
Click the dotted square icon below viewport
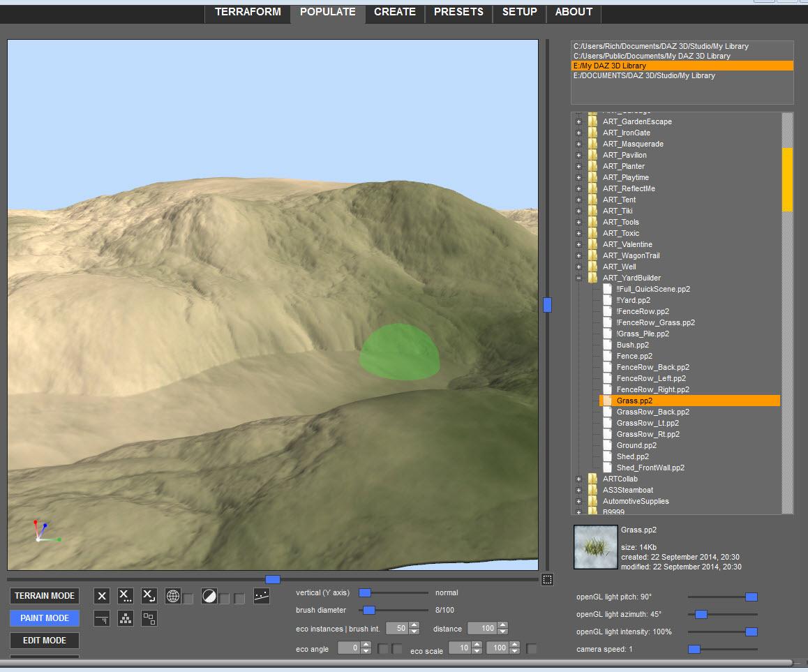point(547,580)
